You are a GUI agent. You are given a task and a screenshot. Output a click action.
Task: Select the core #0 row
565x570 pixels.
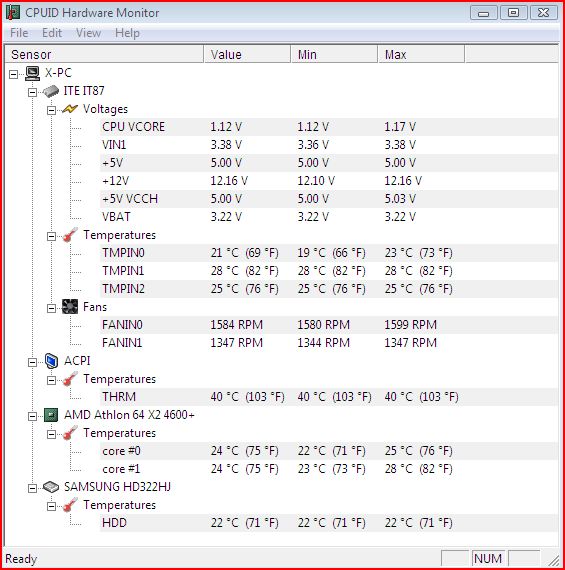click(x=329, y=451)
